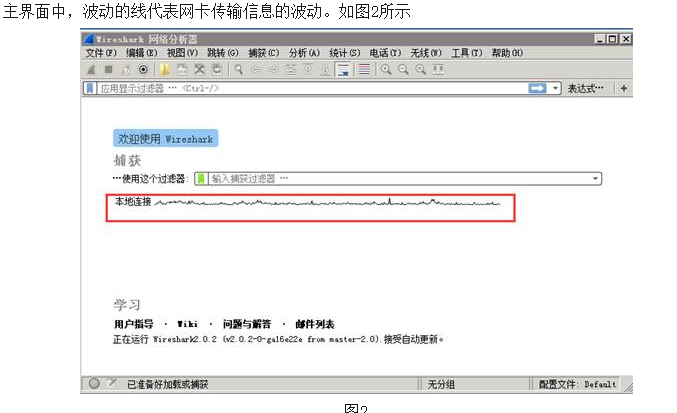Open the 统计(S) menu
The height and width of the screenshot is (413, 677).
(x=345, y=53)
